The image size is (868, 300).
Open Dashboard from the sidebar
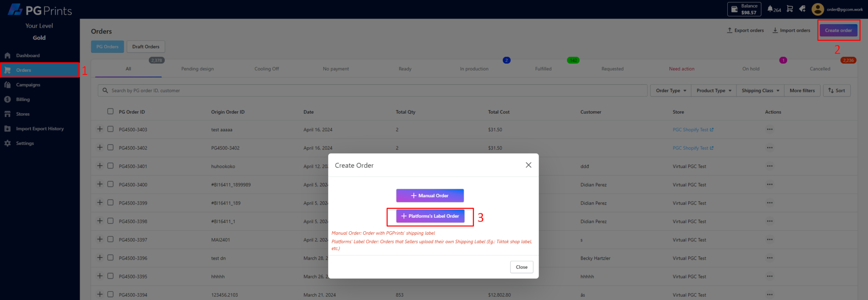[x=28, y=56]
